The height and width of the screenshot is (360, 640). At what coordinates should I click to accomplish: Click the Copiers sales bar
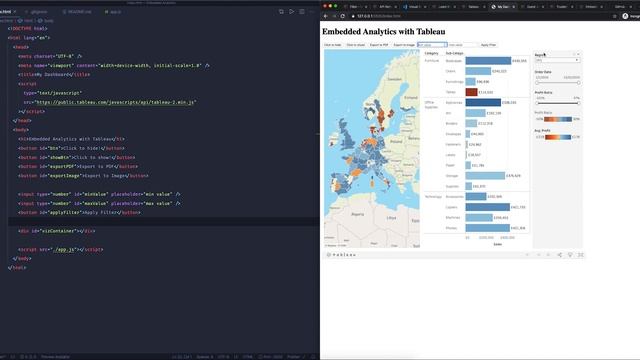tap(488, 207)
